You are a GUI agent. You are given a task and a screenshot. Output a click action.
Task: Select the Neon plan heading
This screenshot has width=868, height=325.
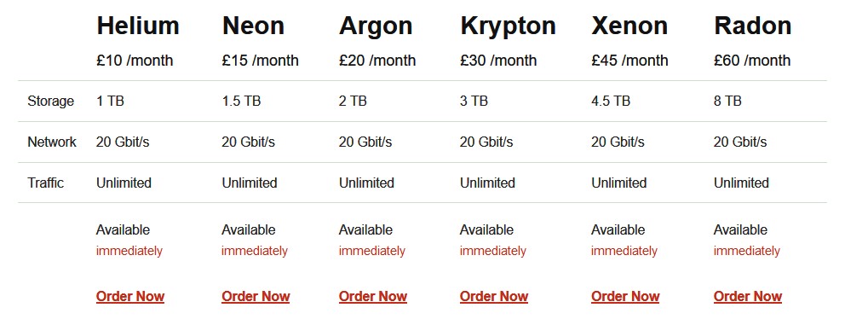point(253,26)
